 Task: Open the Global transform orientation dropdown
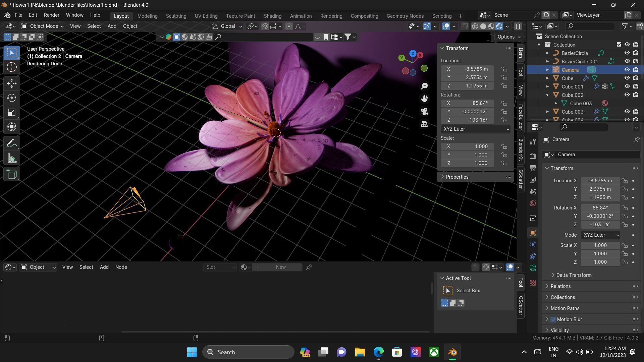click(227, 26)
